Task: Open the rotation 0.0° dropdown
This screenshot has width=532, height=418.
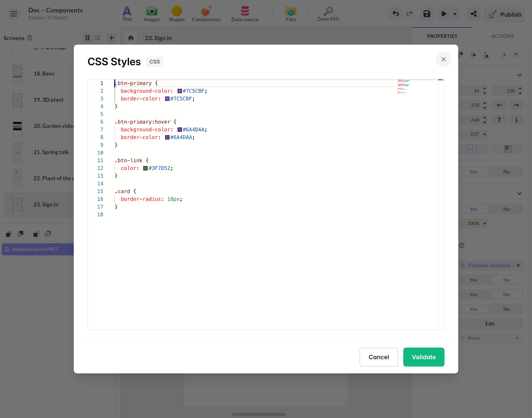Action: (x=485, y=134)
